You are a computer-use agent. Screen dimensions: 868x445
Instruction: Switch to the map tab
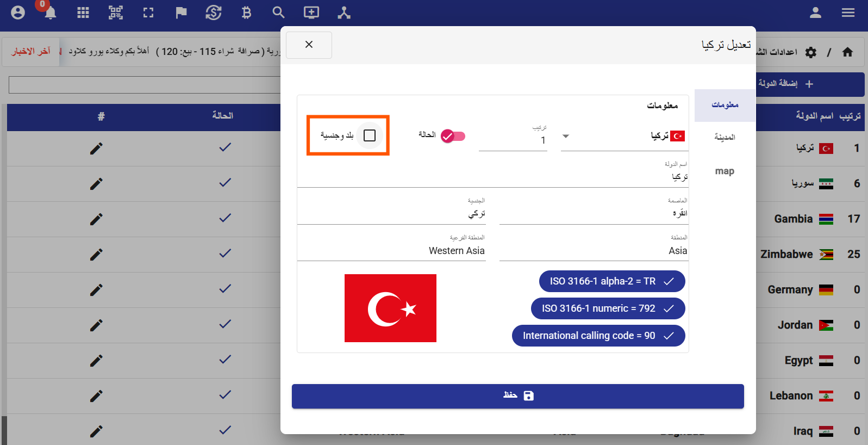pos(725,171)
